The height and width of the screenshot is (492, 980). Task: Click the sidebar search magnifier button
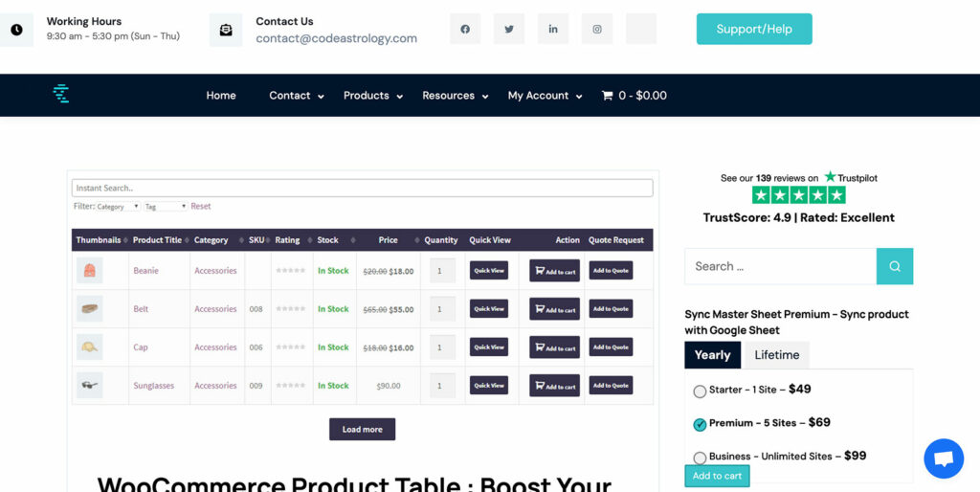point(895,266)
